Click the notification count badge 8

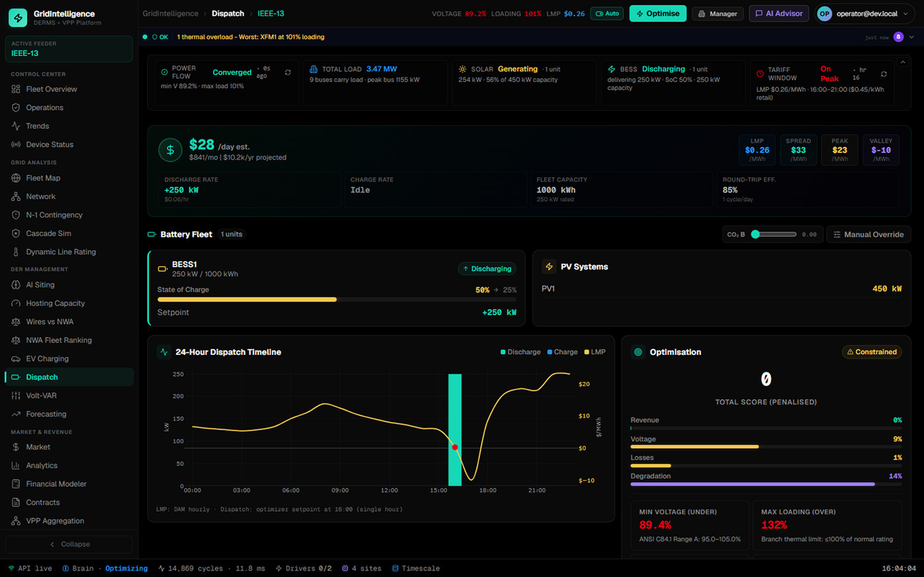click(898, 37)
